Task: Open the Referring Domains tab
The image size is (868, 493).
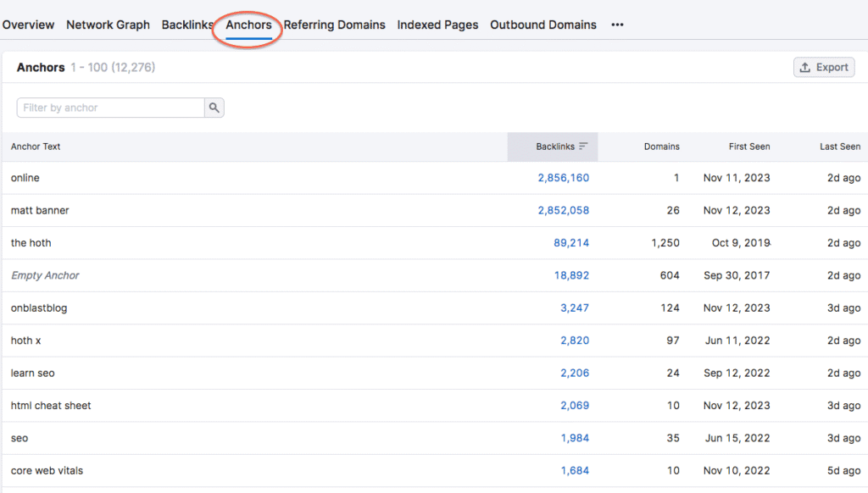Action: 334,25
